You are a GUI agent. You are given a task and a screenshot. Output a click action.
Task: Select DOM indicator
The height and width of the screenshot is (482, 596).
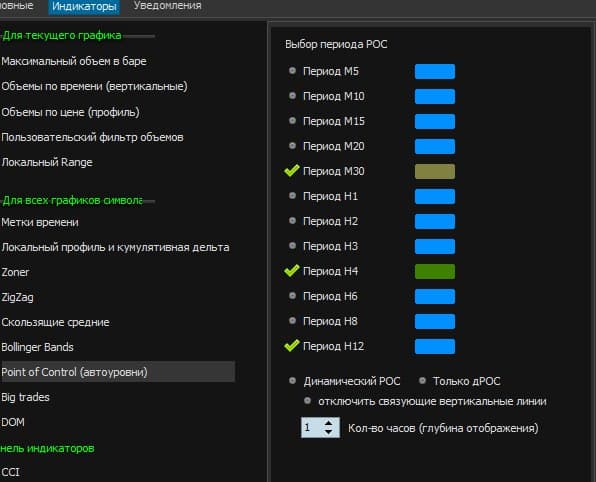(x=13, y=422)
